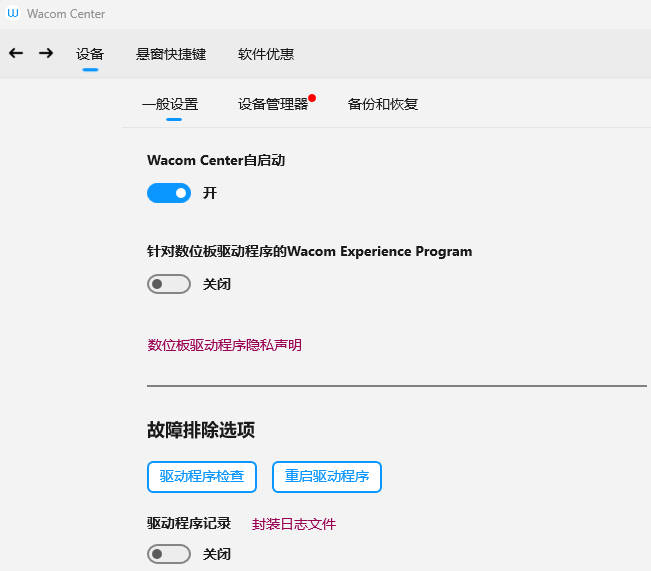651x571 pixels.
Task: Open the 设备 tab
Action: click(x=90, y=54)
